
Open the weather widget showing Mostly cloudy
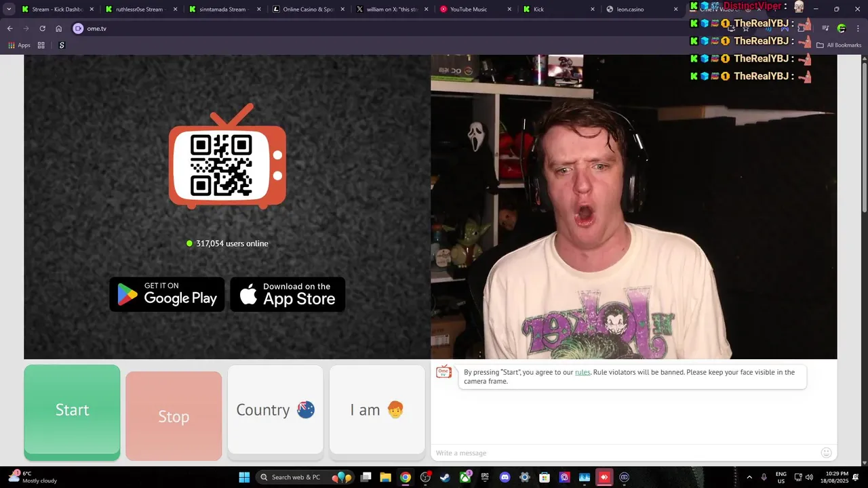click(x=33, y=477)
